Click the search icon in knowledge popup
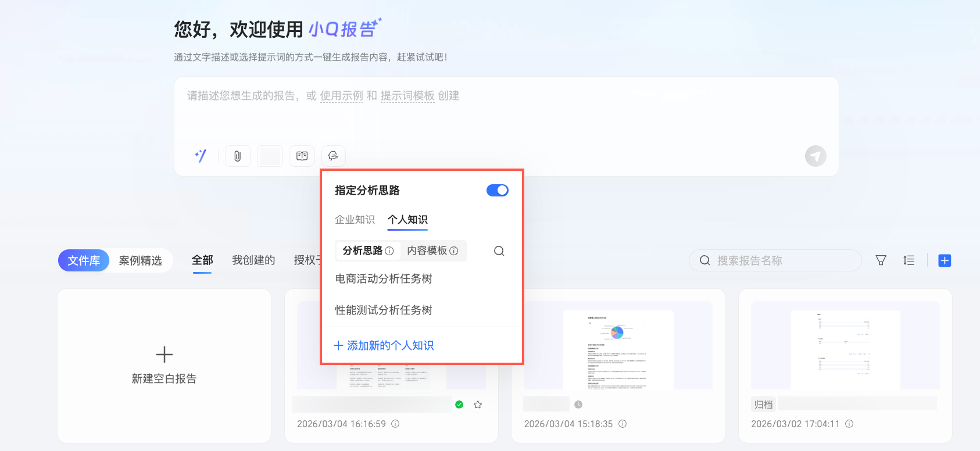 [499, 251]
